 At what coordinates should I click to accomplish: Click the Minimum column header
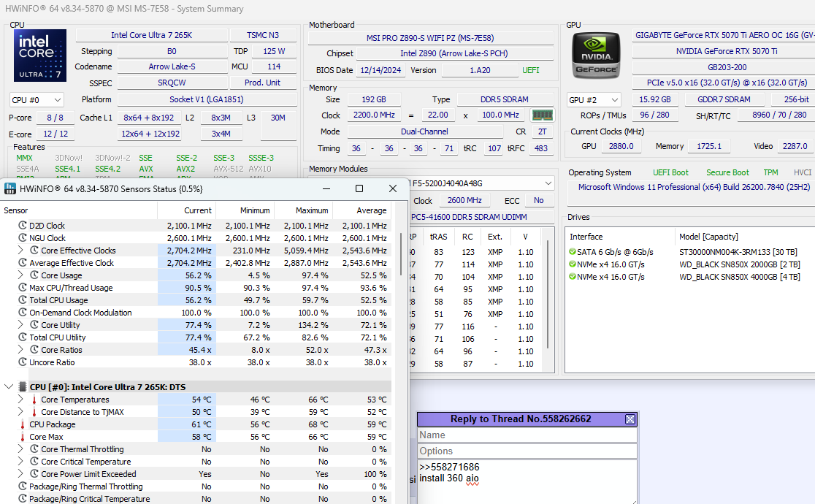pos(245,210)
